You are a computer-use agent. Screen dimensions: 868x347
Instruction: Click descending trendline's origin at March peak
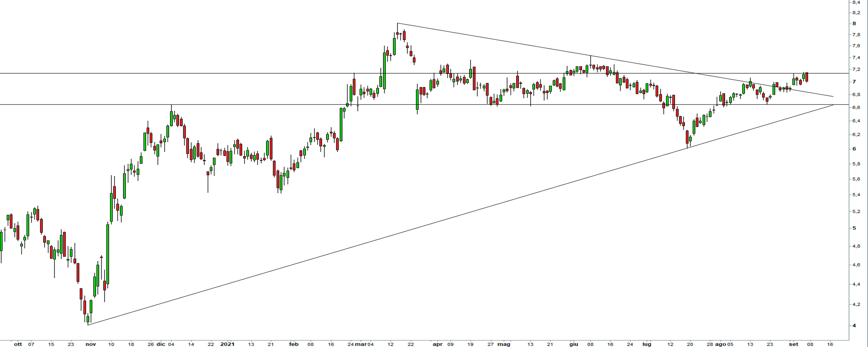[398, 23]
